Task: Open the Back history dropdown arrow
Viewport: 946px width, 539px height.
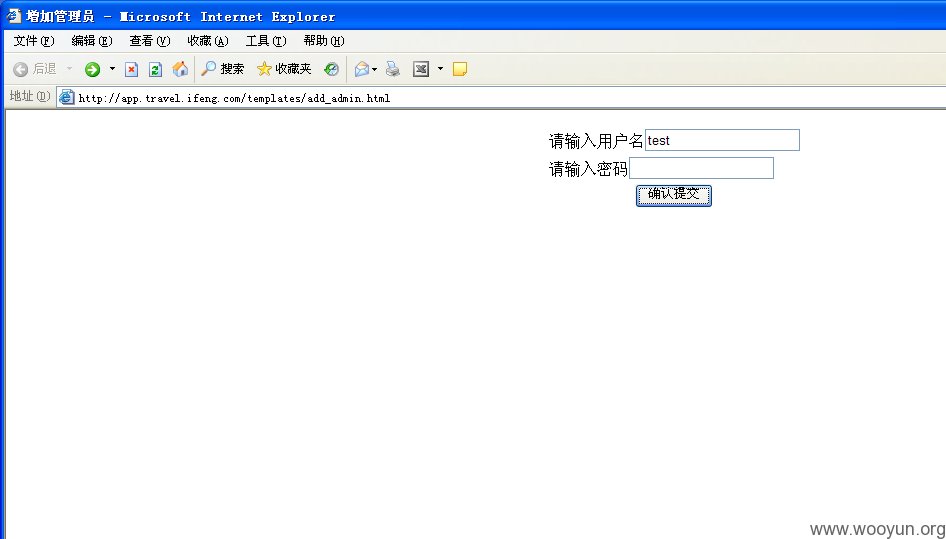Action: (x=69, y=69)
